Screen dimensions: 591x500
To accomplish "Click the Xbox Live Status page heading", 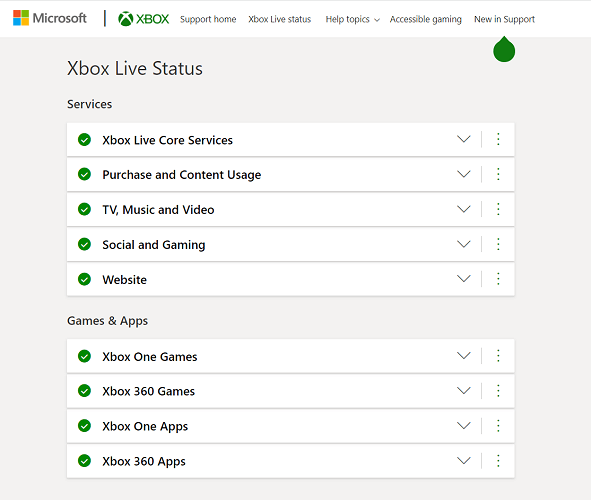I will [x=135, y=69].
